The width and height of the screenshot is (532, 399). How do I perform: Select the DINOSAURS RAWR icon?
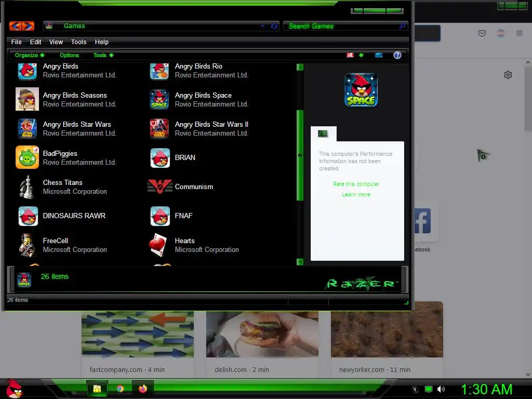(28, 216)
